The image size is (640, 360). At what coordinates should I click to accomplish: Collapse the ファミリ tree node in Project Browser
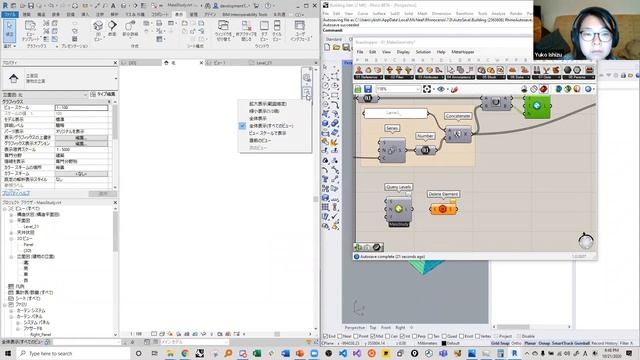click(5, 304)
